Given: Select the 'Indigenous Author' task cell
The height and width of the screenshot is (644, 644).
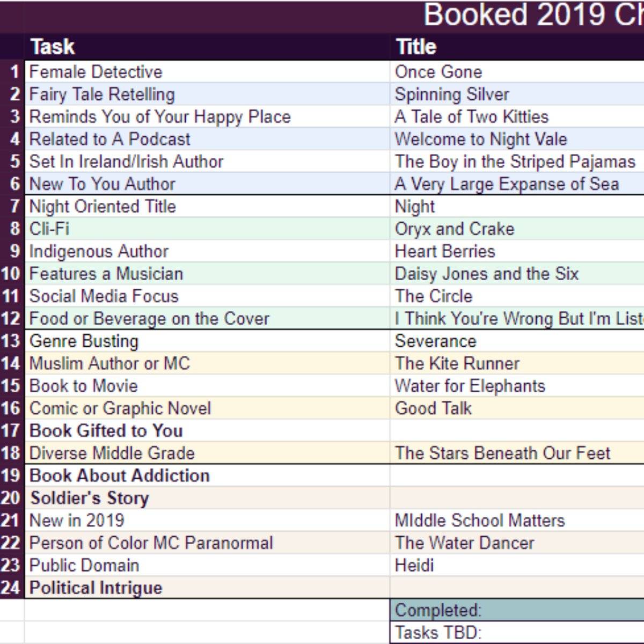Looking at the screenshot, I should tap(207, 251).
